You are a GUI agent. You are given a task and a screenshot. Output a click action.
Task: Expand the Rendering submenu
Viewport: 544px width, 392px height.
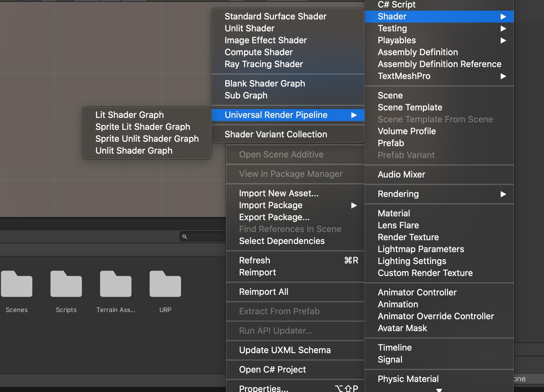tap(439, 194)
